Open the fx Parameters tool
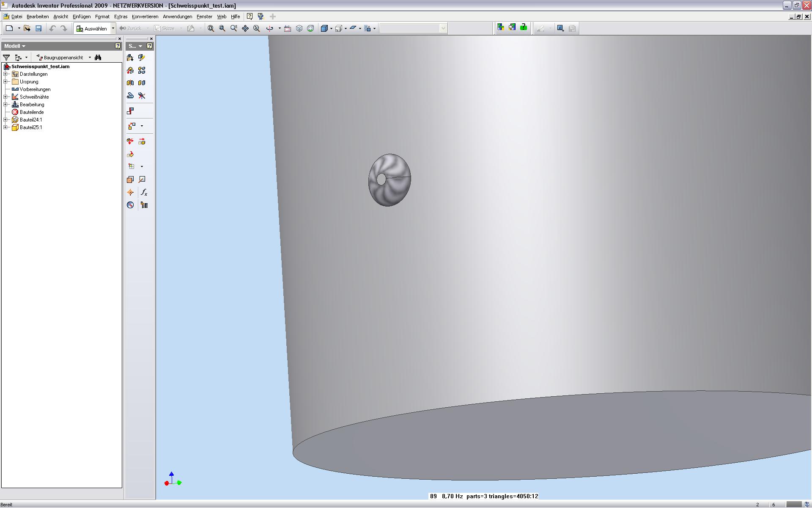This screenshot has width=812, height=508. [x=144, y=193]
